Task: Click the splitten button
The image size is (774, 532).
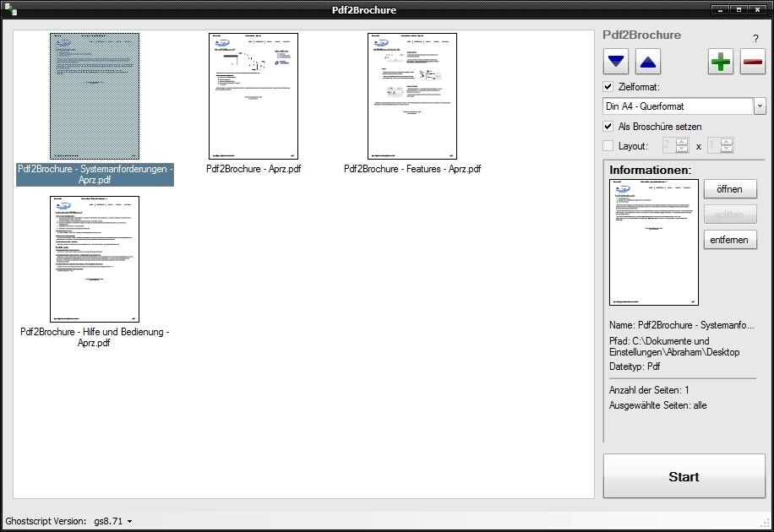Action: pyautogui.click(x=729, y=214)
